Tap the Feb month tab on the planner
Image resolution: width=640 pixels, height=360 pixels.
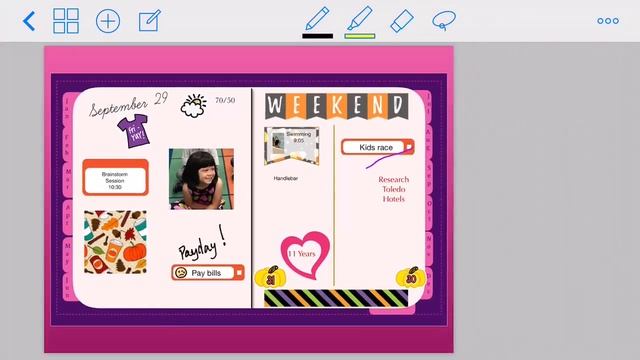pyautogui.click(x=67, y=144)
